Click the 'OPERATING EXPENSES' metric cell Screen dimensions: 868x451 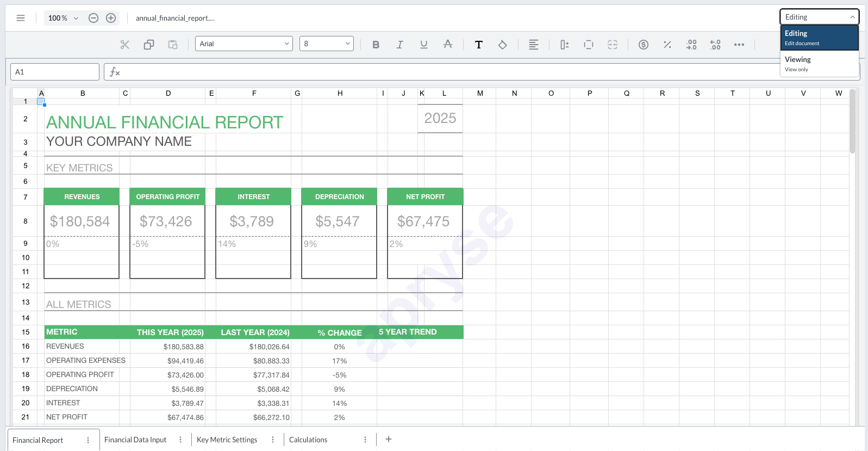click(x=86, y=360)
